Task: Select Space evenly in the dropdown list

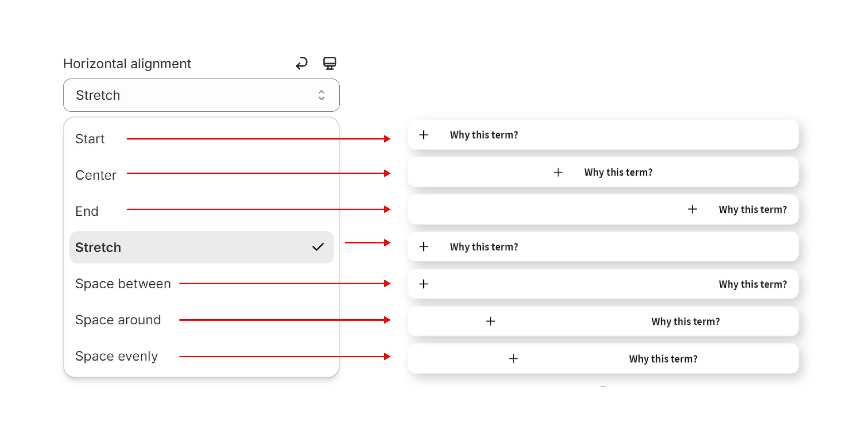Action: pyautogui.click(x=116, y=356)
